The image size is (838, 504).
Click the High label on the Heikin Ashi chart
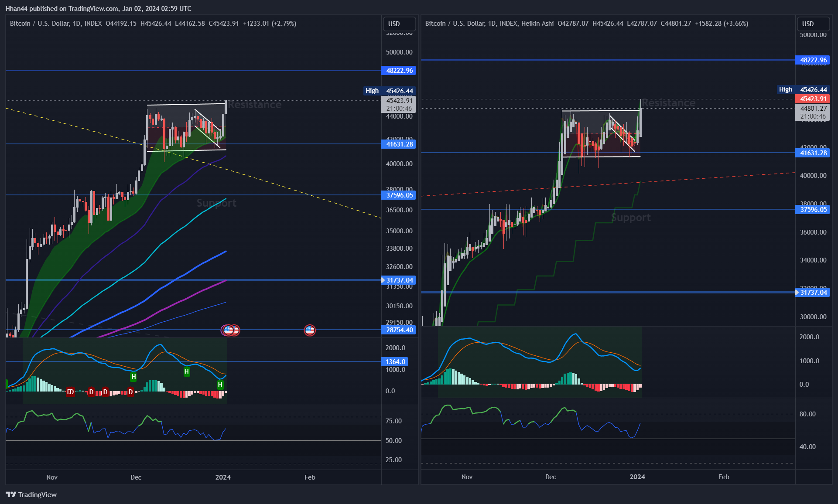click(786, 89)
